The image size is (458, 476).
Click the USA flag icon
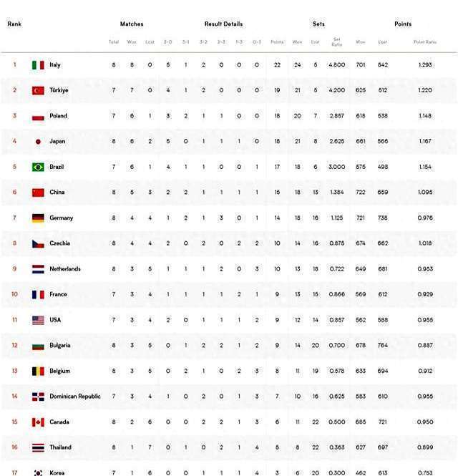click(38, 321)
